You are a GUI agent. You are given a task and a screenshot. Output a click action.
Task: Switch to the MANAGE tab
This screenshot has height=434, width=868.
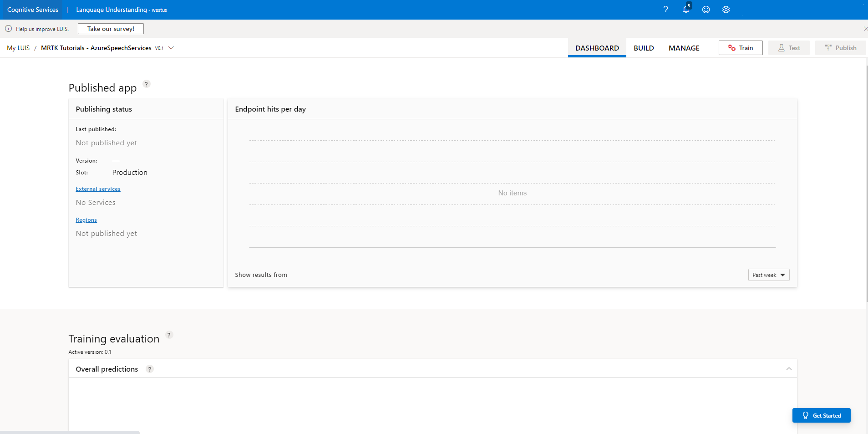pyautogui.click(x=684, y=47)
